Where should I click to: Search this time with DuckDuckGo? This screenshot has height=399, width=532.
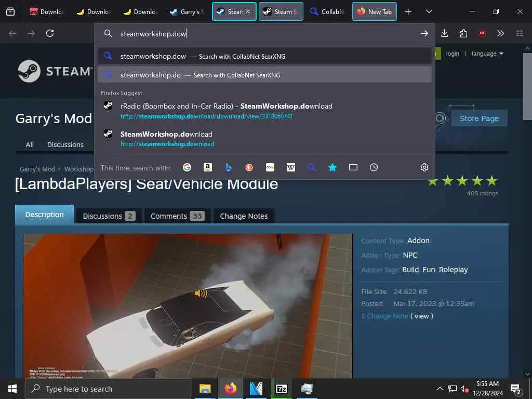(x=249, y=167)
